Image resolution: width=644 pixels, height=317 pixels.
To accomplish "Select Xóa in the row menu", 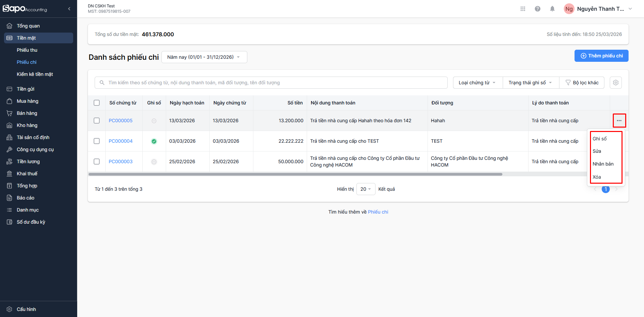I will (597, 177).
